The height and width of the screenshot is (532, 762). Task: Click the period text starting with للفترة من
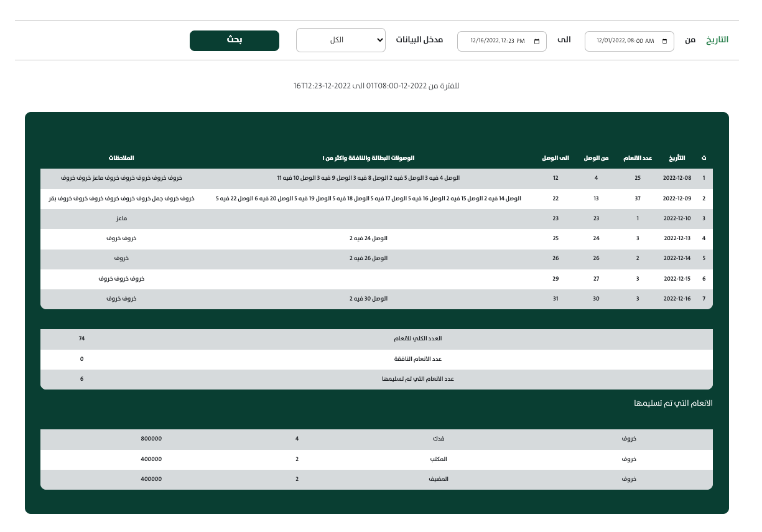click(x=376, y=86)
